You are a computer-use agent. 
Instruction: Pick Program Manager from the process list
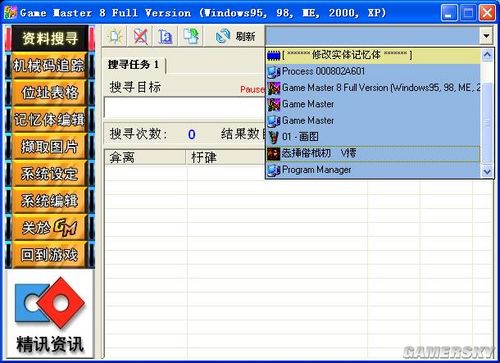pos(373,170)
